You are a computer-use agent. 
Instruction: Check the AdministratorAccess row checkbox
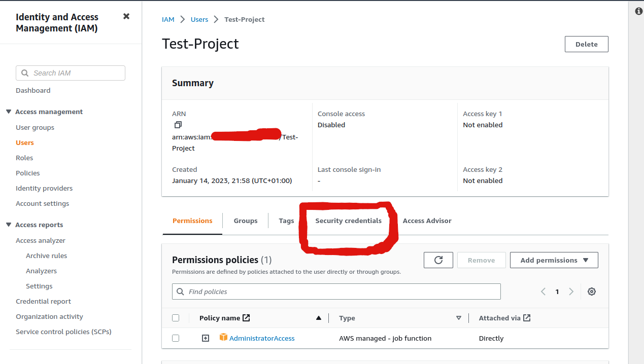click(176, 338)
